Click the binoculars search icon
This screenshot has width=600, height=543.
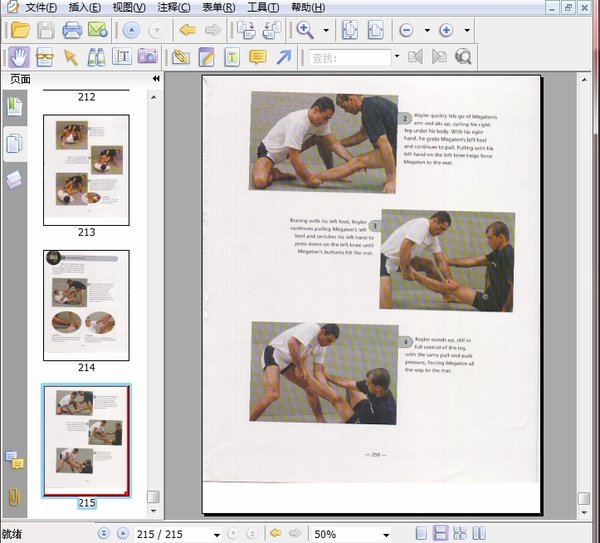pos(96,57)
